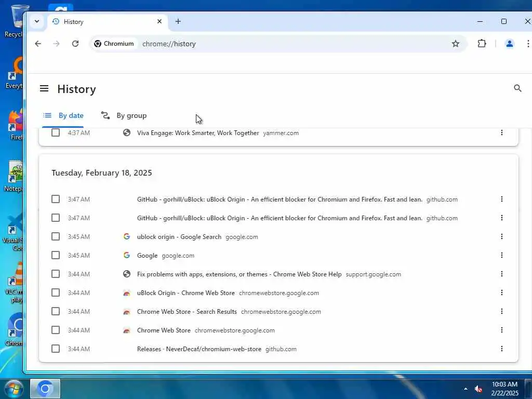This screenshot has height=399, width=532.
Task: Click the Google favicon beside Google google.com entry
Action: [x=127, y=255]
